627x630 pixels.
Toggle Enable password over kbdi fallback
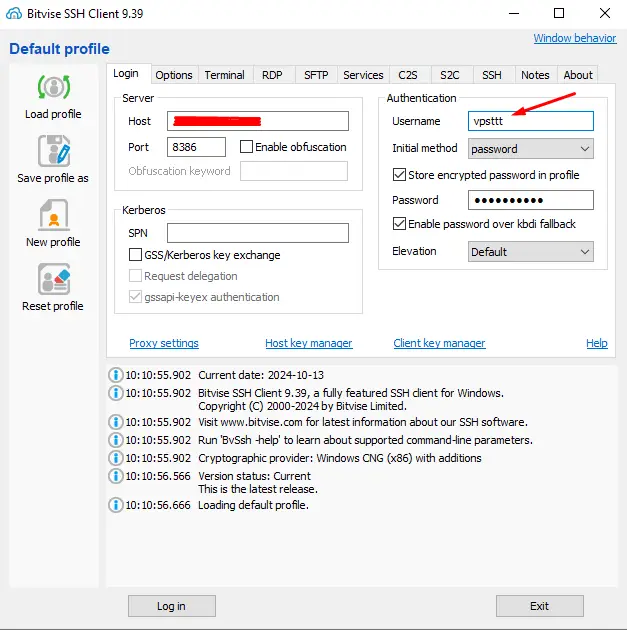(x=399, y=224)
